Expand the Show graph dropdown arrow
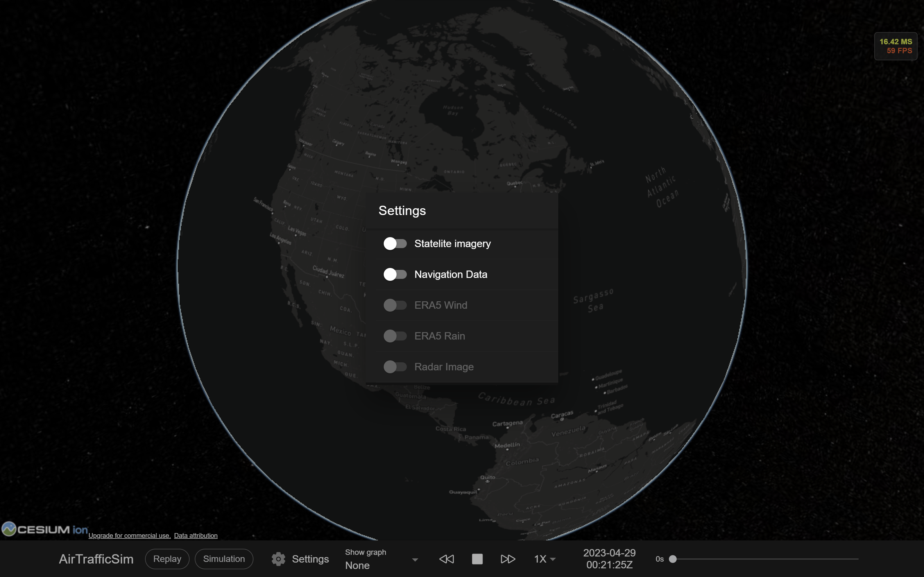The height and width of the screenshot is (577, 924). (x=415, y=560)
